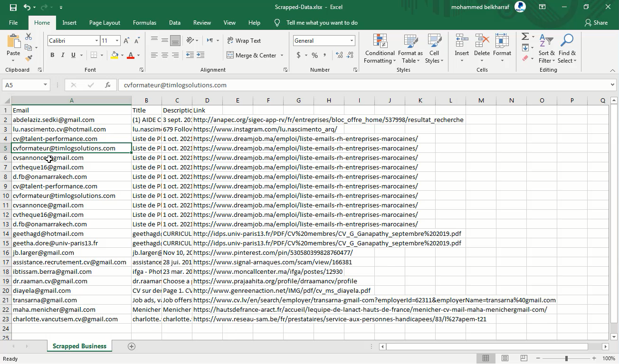Select the Format Painter brush
The height and width of the screenshot is (364, 619).
click(29, 58)
